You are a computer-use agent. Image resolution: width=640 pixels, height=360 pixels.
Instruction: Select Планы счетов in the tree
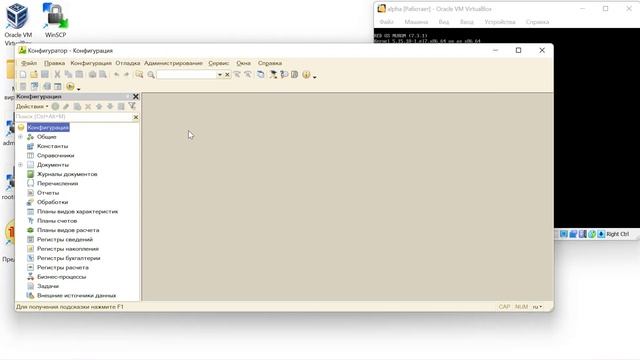pyautogui.click(x=57, y=221)
